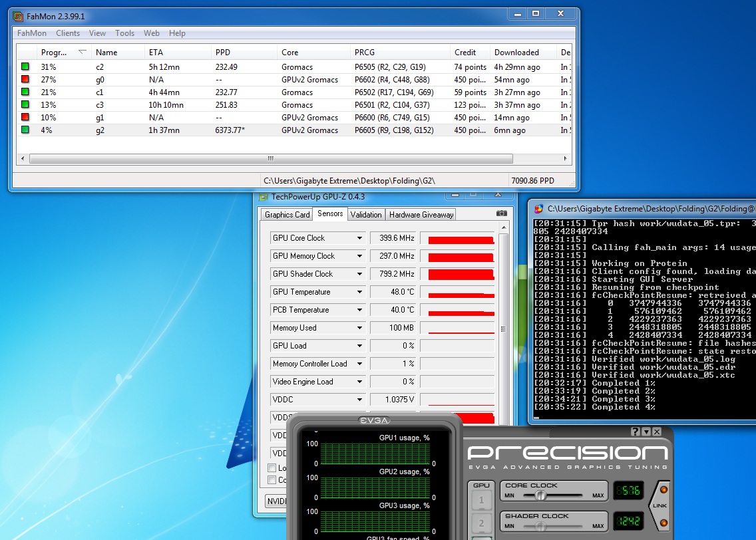Take GPU-Z screenshot with camera icon

click(x=501, y=213)
